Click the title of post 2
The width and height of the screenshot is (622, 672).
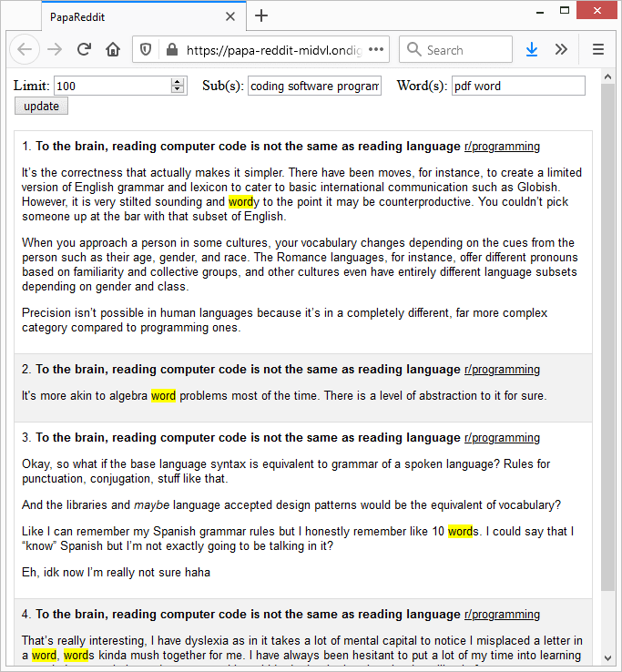pos(248,369)
